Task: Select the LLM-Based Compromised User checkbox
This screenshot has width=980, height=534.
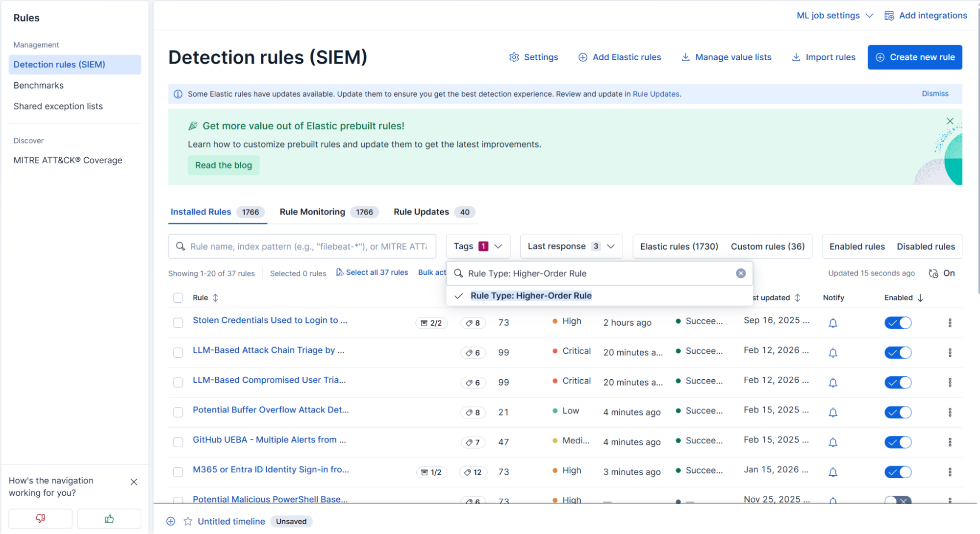Action: (x=178, y=383)
